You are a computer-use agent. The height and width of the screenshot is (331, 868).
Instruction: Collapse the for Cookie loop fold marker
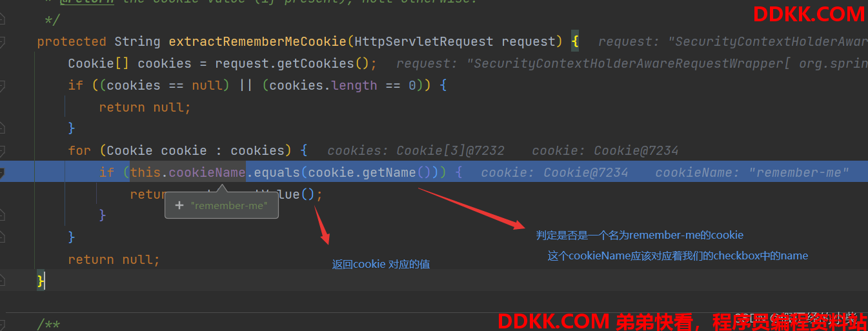coord(2,150)
